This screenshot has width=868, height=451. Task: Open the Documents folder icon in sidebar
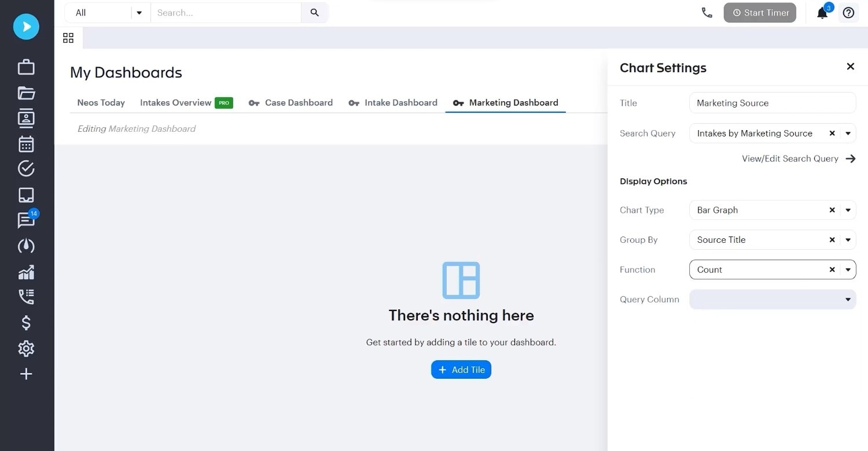click(26, 93)
